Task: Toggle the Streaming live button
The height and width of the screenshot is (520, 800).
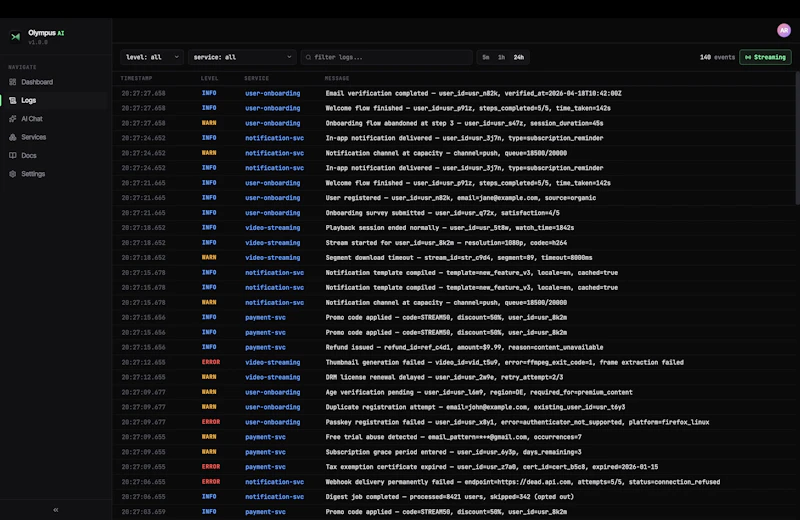Action: pos(765,57)
